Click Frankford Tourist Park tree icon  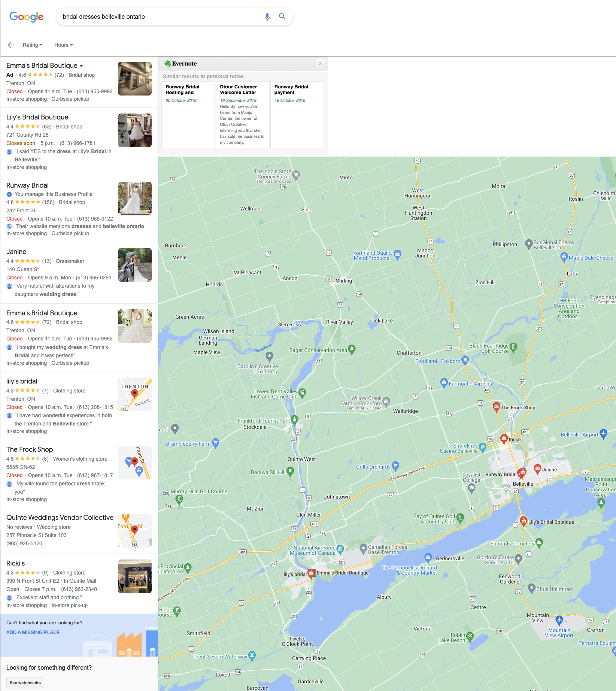(x=295, y=420)
